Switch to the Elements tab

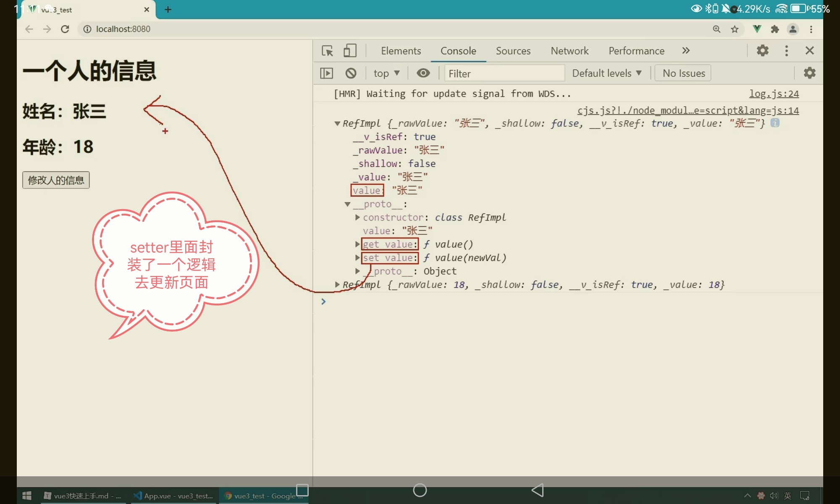coord(401,51)
